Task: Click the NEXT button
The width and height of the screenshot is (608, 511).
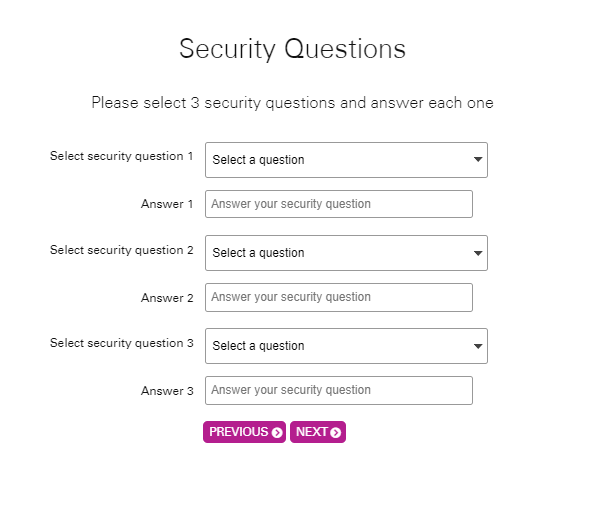Action: click(318, 432)
